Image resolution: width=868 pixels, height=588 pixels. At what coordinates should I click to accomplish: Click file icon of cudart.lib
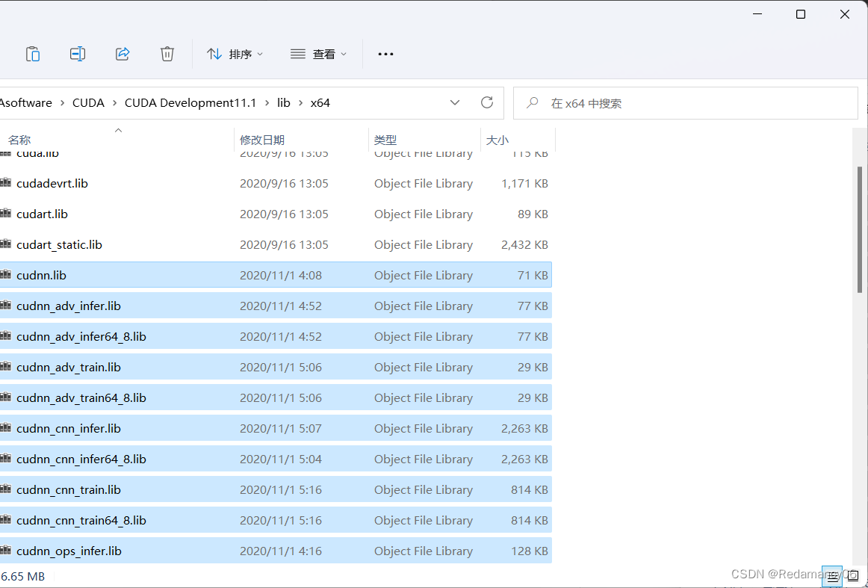[5, 213]
